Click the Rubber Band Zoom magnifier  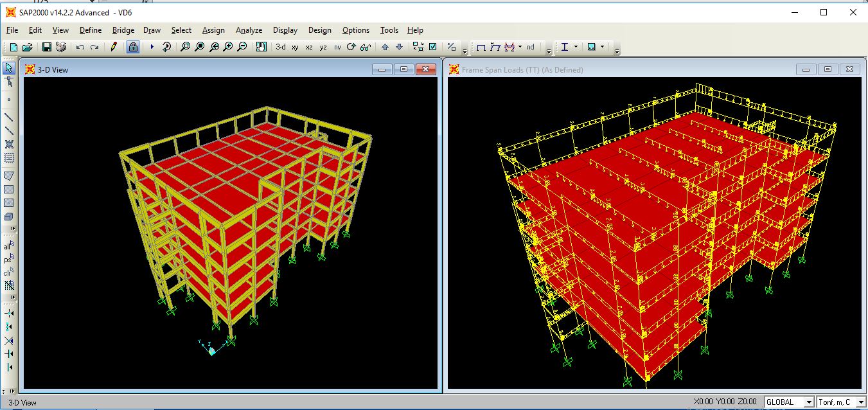pyautogui.click(x=185, y=47)
